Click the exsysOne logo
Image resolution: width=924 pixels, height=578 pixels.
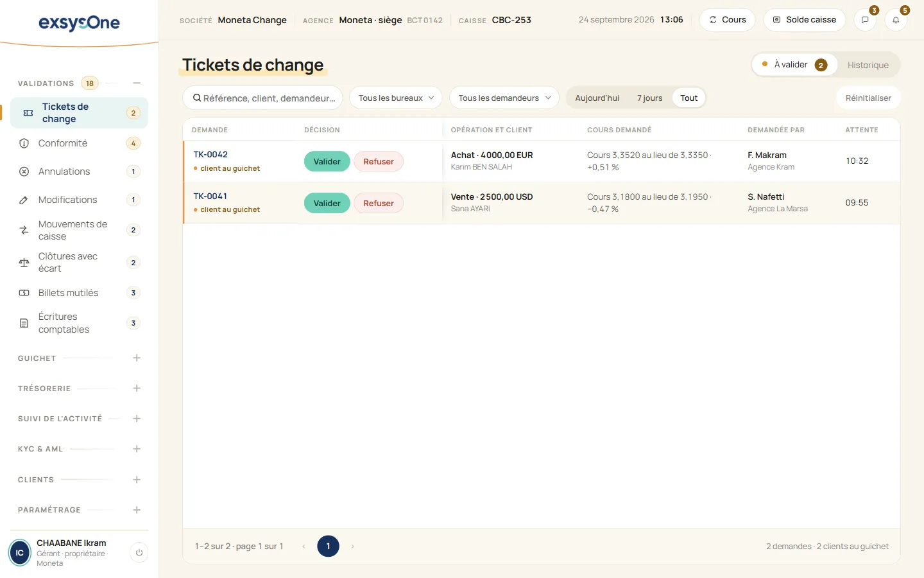(79, 23)
